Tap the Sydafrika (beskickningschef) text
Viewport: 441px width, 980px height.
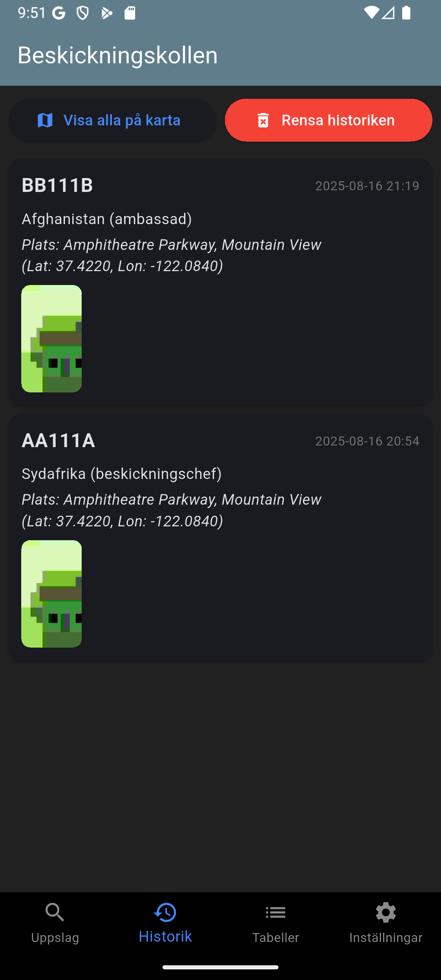pos(122,474)
